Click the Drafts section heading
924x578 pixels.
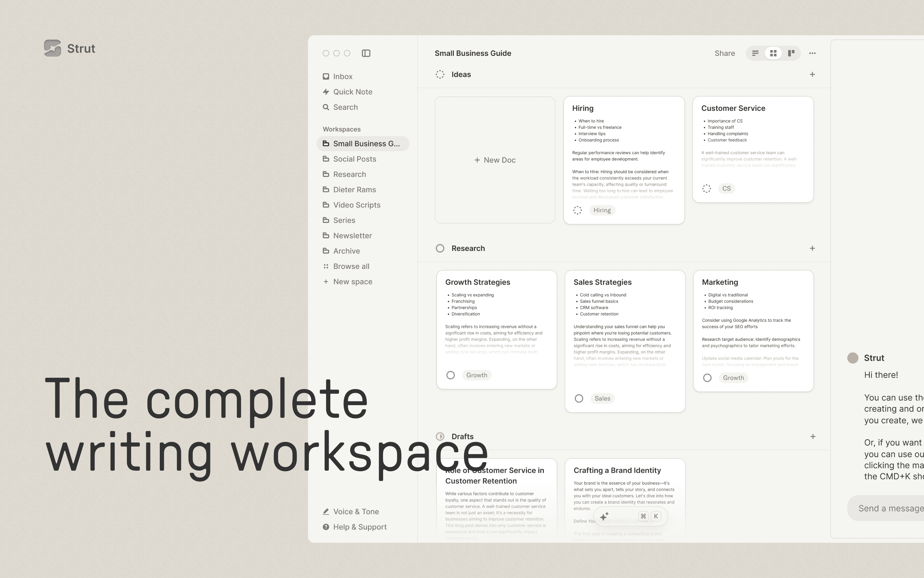click(x=462, y=437)
